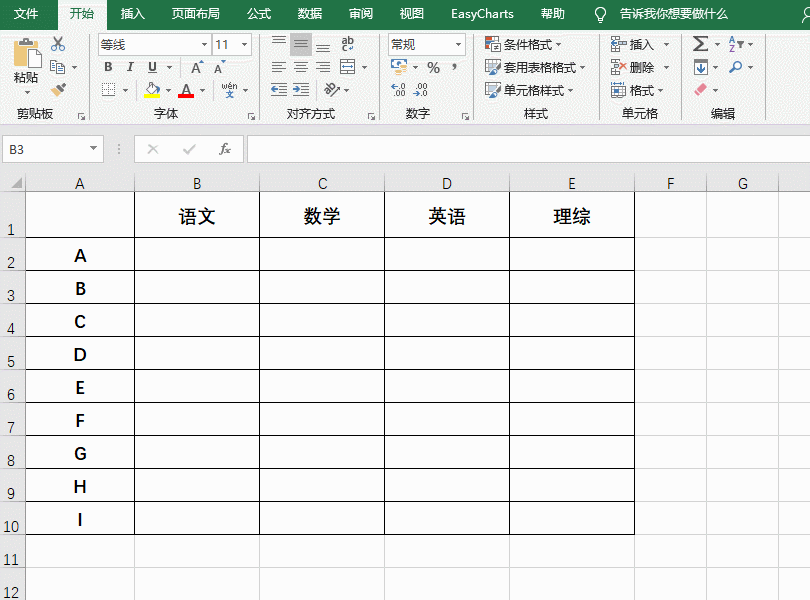810x600 pixels.
Task: Open the 剪贴板 pane launcher
Action: (x=82, y=117)
